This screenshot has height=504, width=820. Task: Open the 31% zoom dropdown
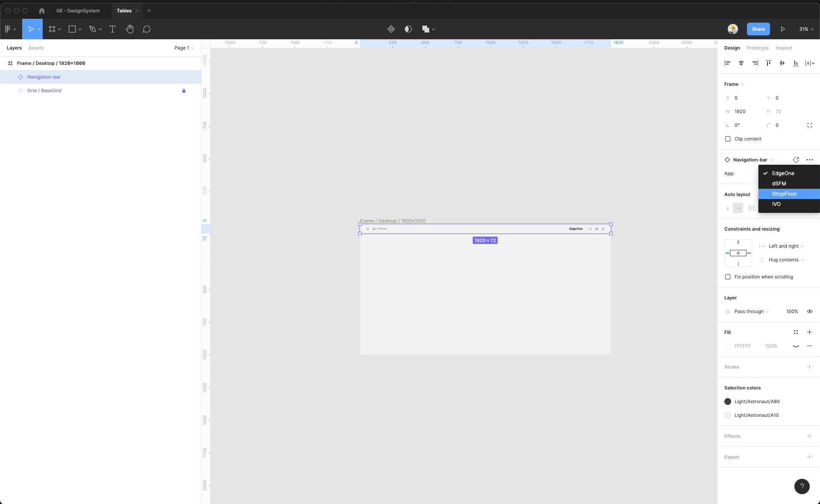click(806, 29)
